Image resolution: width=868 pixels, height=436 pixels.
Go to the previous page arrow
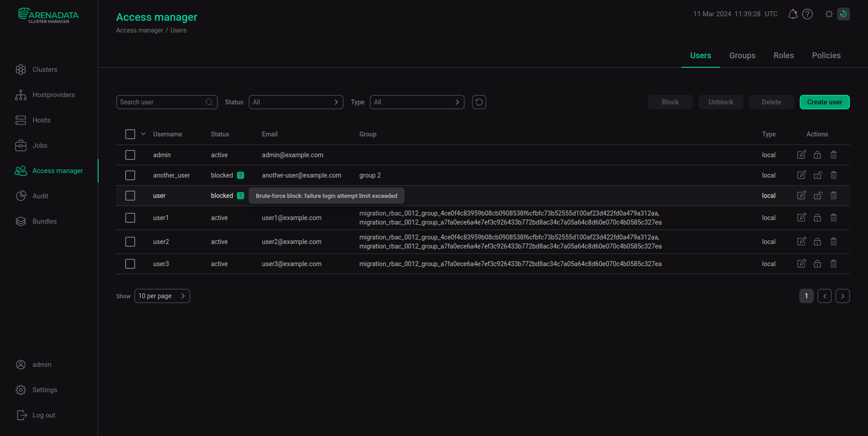tap(825, 296)
